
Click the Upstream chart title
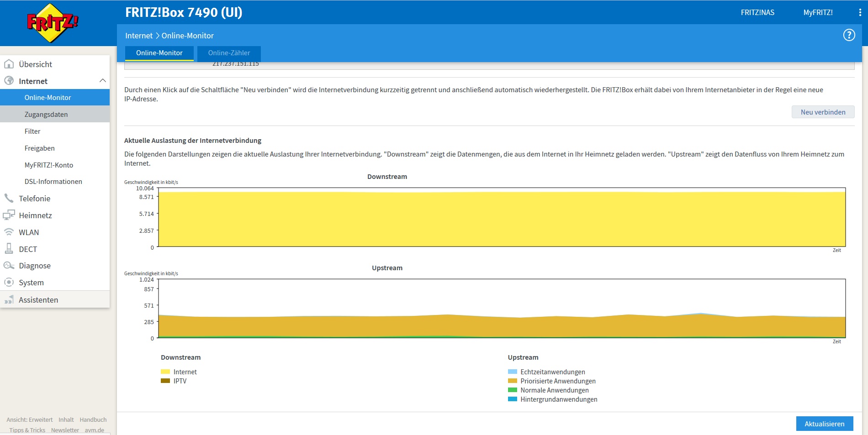(x=387, y=268)
